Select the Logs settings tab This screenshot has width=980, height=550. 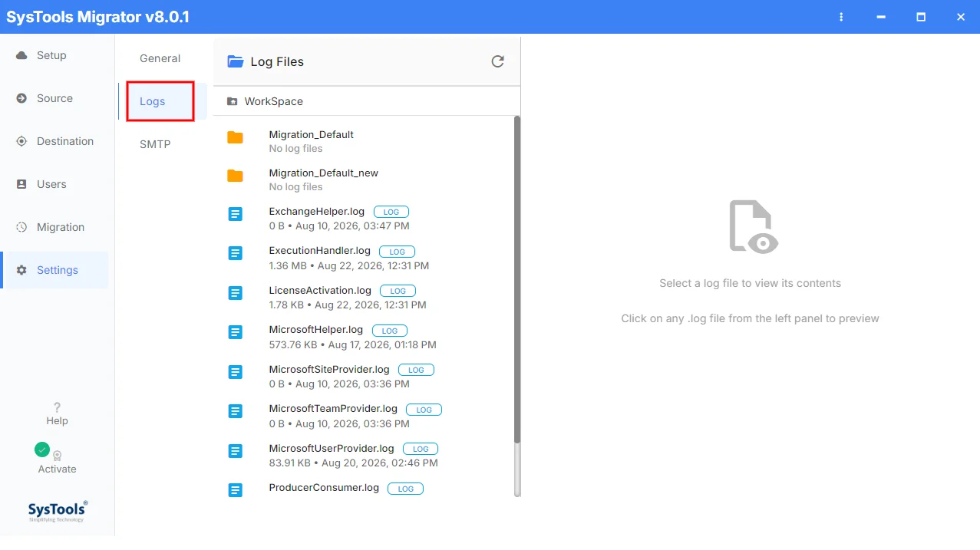152,101
